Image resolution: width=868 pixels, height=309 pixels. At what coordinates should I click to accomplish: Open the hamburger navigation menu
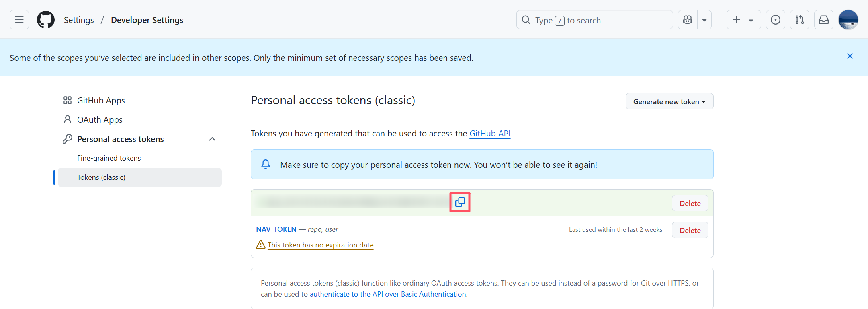pyautogui.click(x=19, y=20)
